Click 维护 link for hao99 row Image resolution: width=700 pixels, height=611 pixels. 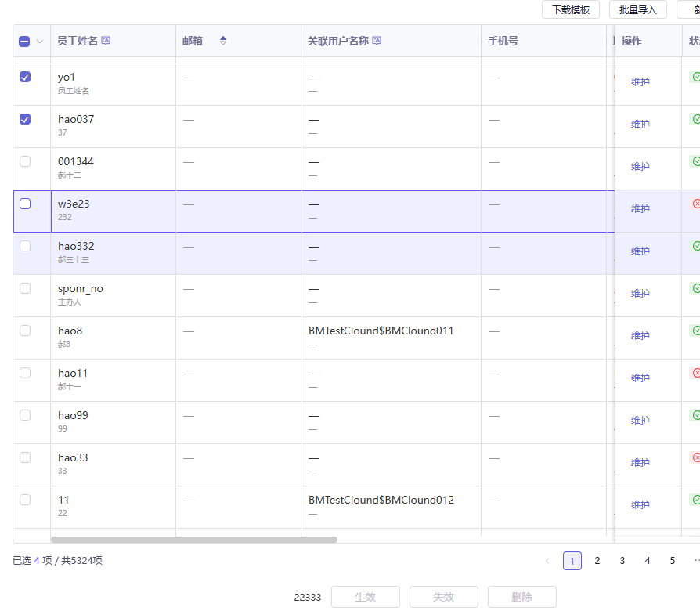pyautogui.click(x=640, y=421)
